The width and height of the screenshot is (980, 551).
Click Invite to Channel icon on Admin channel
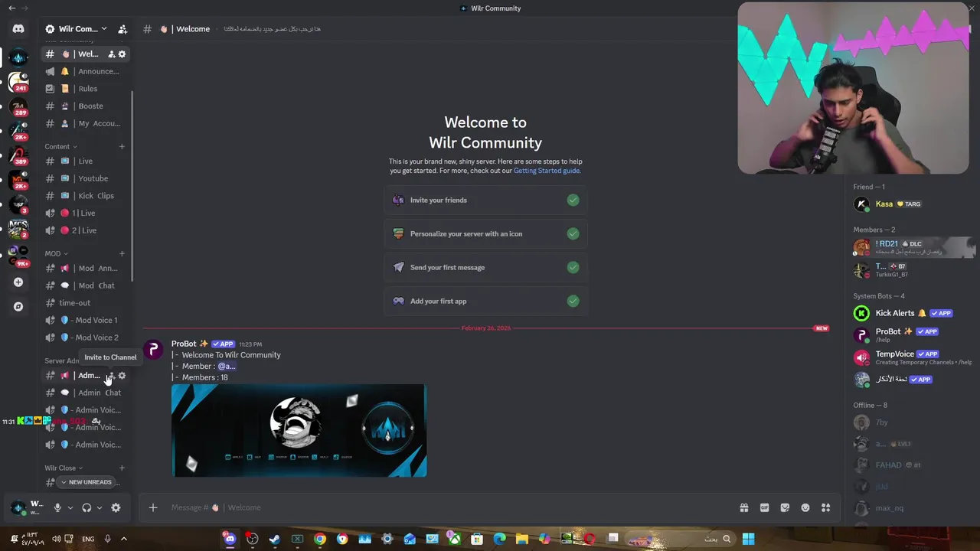pos(111,376)
